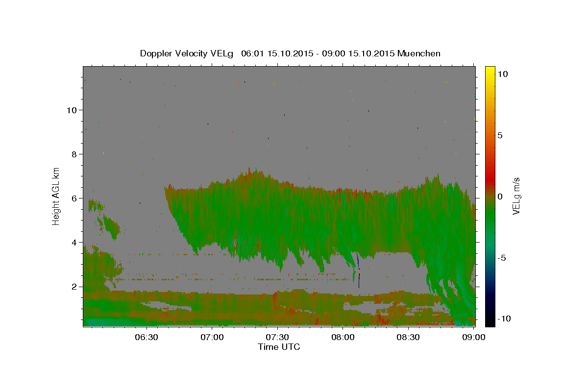Click the colorbar tick label 5
Viewport: 588px width, 392px height.
[x=500, y=135]
